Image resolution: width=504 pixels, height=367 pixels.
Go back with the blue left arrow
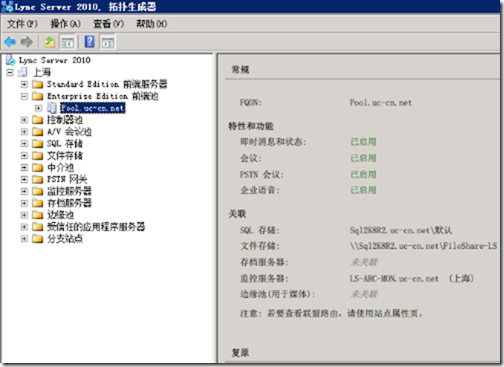[10, 42]
